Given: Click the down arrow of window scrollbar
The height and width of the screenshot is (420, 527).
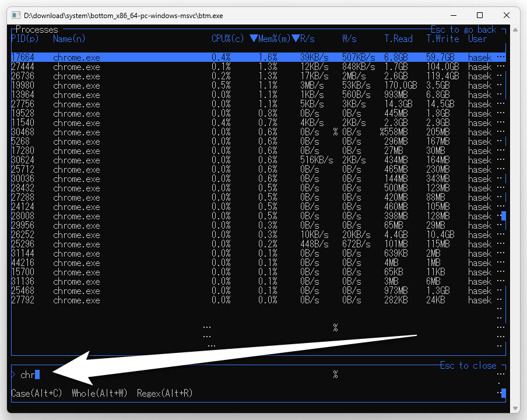Looking at the screenshot, I should coord(515,408).
